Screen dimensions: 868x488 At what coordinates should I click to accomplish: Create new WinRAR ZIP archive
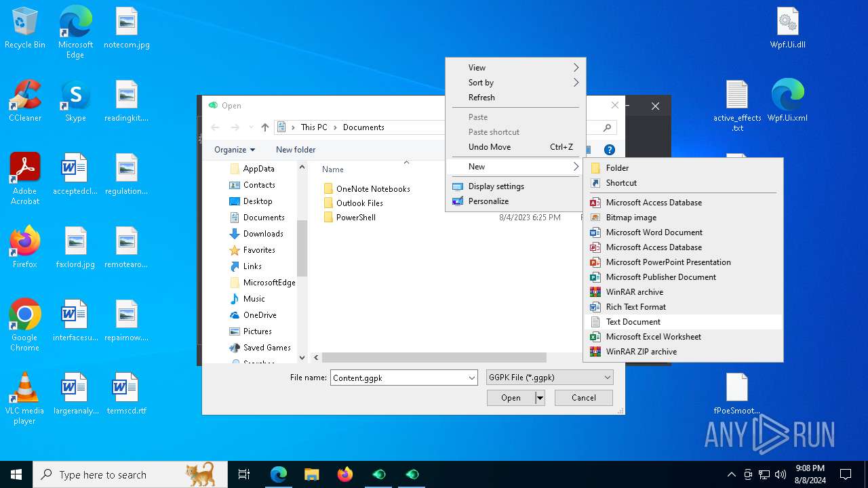point(684,352)
